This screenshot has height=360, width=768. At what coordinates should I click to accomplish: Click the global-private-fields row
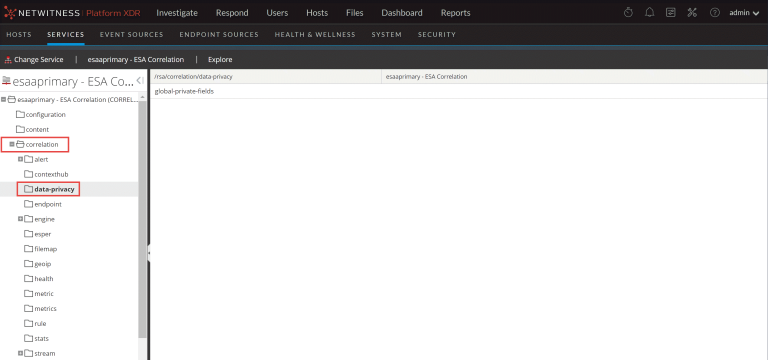coord(458,91)
